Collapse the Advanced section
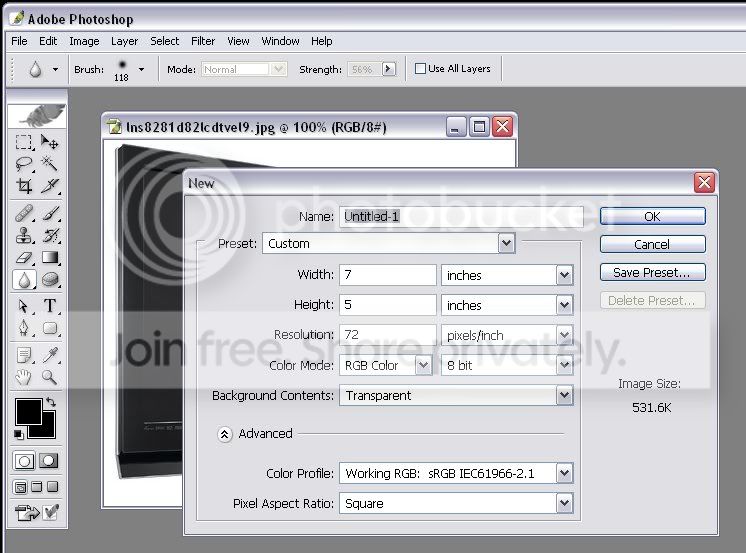The height and width of the screenshot is (553, 746). (x=225, y=434)
